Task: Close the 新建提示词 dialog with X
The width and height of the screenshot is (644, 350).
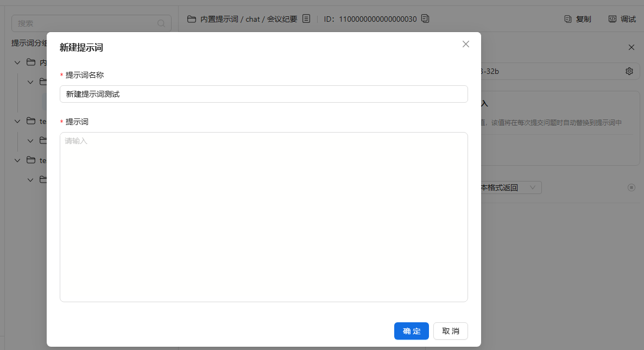Action: (465, 44)
